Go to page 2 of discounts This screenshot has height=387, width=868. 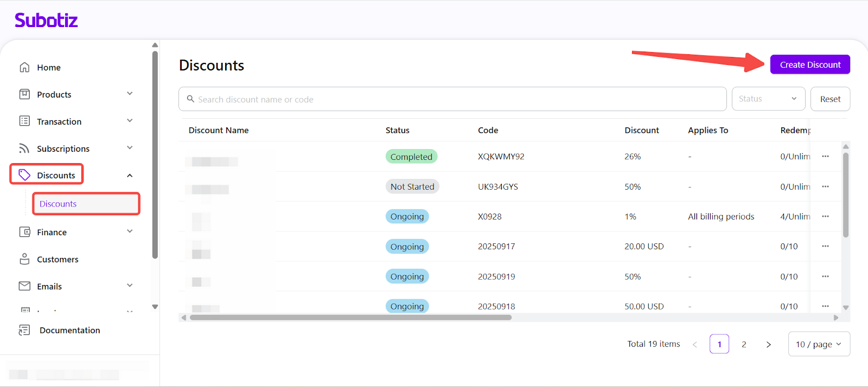(744, 344)
